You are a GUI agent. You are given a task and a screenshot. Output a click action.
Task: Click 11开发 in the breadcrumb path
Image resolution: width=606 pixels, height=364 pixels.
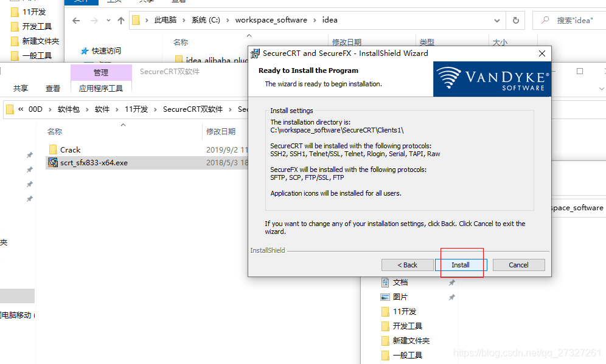coord(136,109)
